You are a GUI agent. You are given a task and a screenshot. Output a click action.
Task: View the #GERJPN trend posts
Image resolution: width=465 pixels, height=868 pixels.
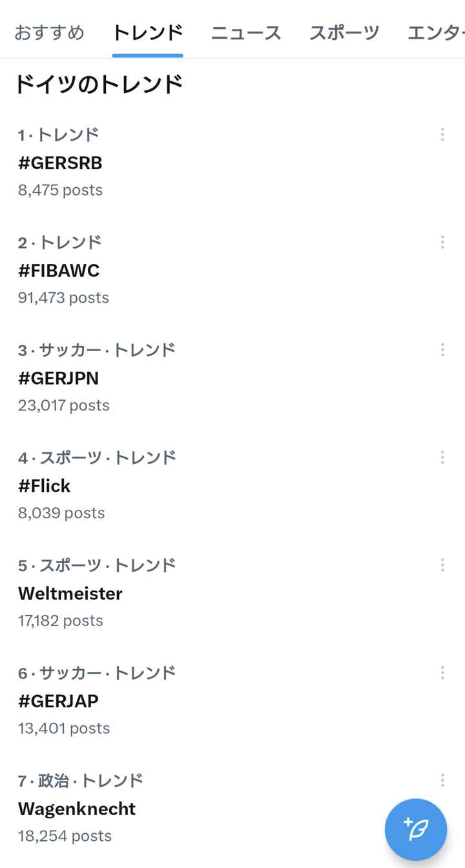tap(59, 379)
